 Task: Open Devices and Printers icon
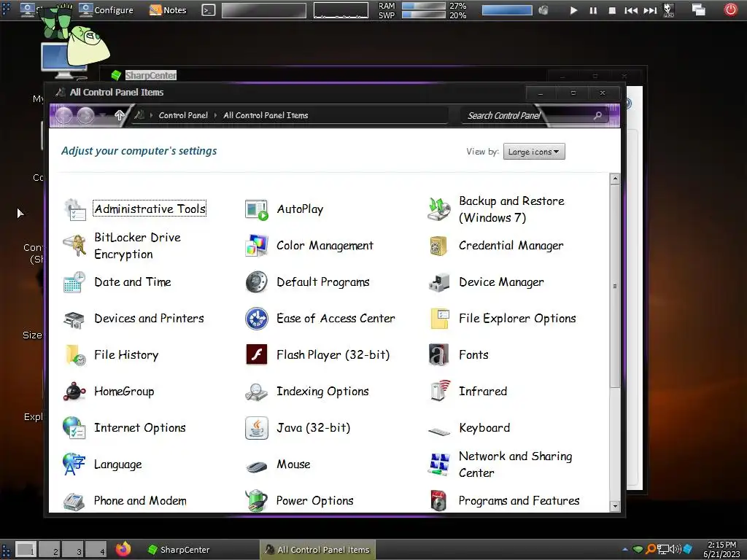(x=75, y=319)
